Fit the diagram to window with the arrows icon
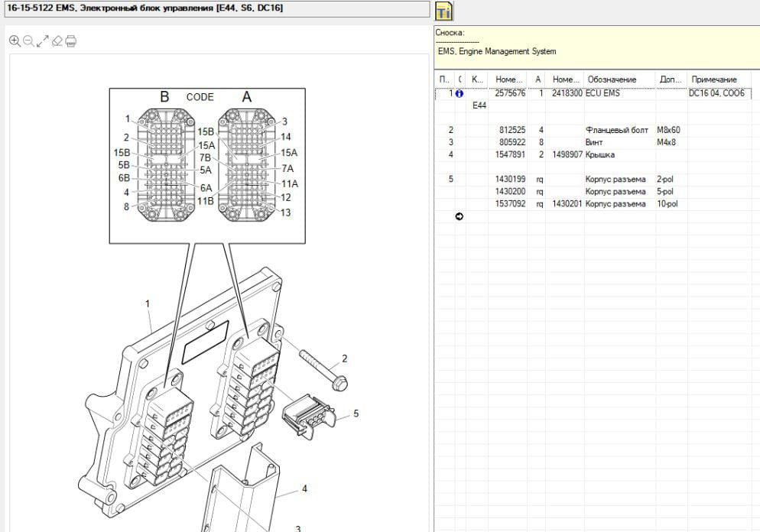Screen dimensions: 760x532 coord(43,41)
